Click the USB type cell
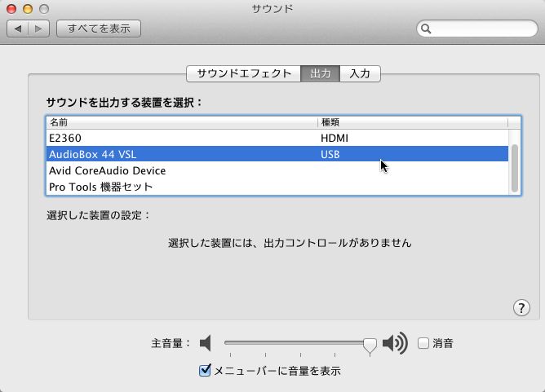This screenshot has width=545, height=392. [330, 154]
